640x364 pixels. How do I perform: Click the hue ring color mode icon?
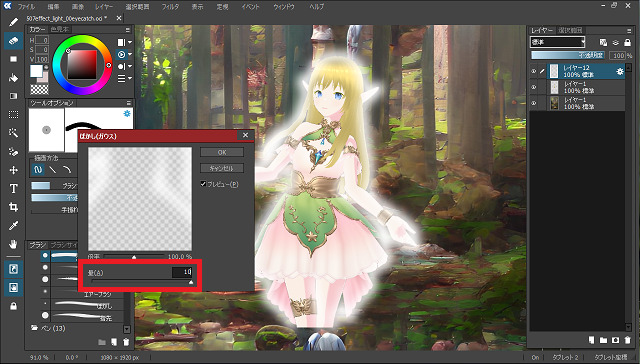pyautogui.click(x=122, y=54)
